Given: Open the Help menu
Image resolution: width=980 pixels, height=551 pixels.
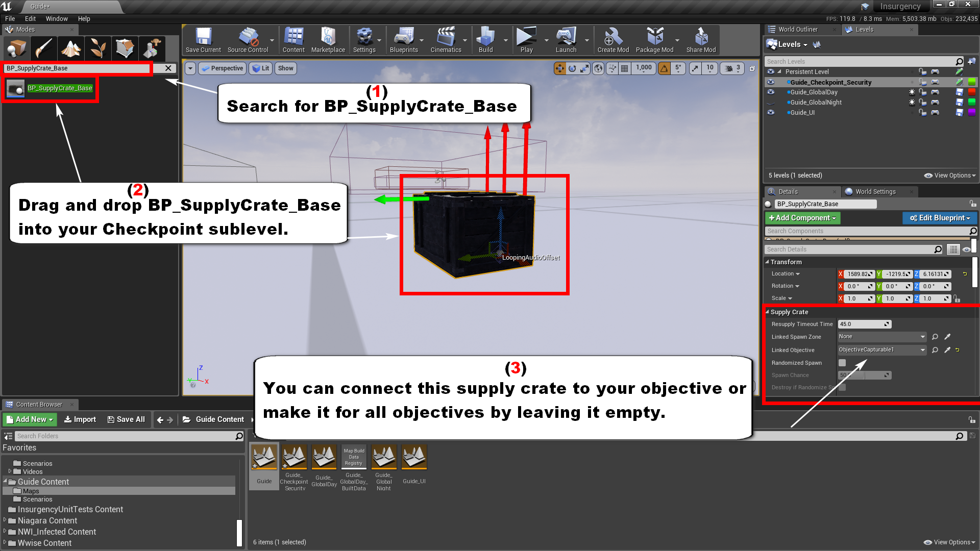Looking at the screenshot, I should [84, 19].
